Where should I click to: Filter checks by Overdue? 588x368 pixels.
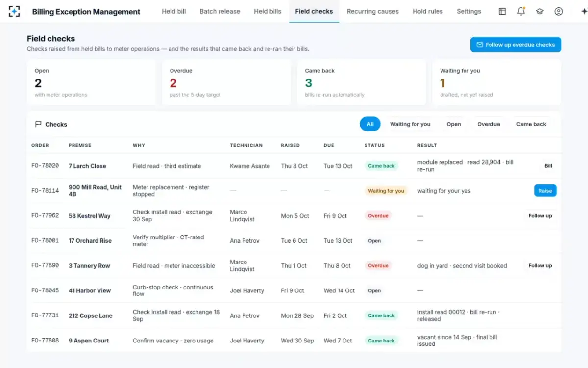[489, 124]
